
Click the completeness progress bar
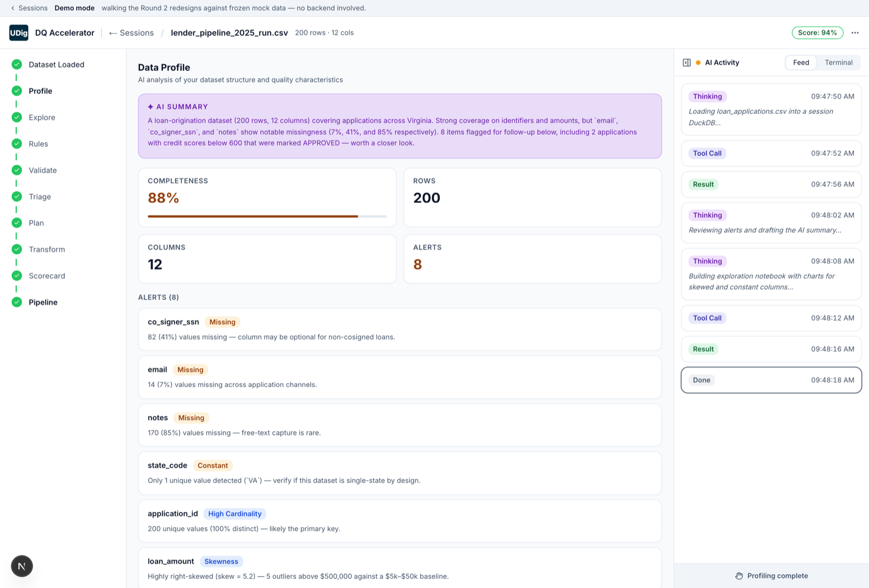[267, 216]
